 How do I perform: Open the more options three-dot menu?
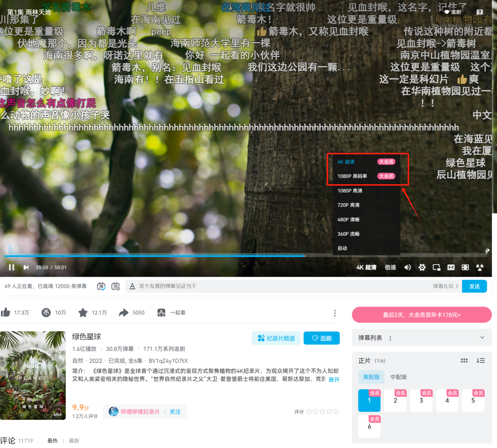click(x=335, y=313)
